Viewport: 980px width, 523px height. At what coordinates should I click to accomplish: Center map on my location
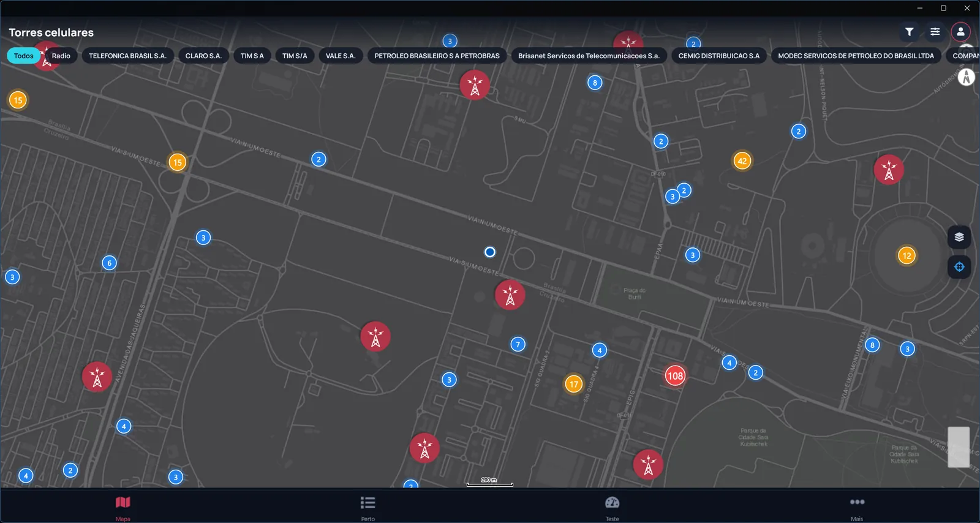[959, 266]
